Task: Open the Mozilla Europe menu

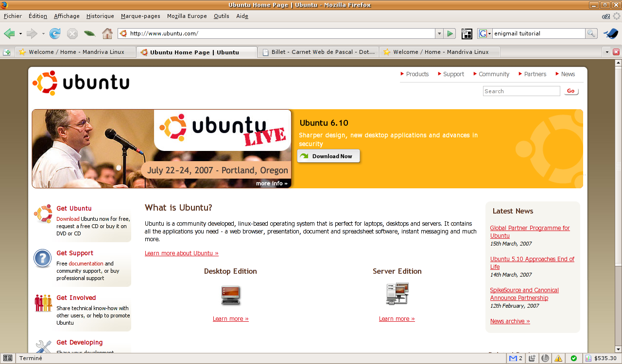Action: (x=187, y=16)
